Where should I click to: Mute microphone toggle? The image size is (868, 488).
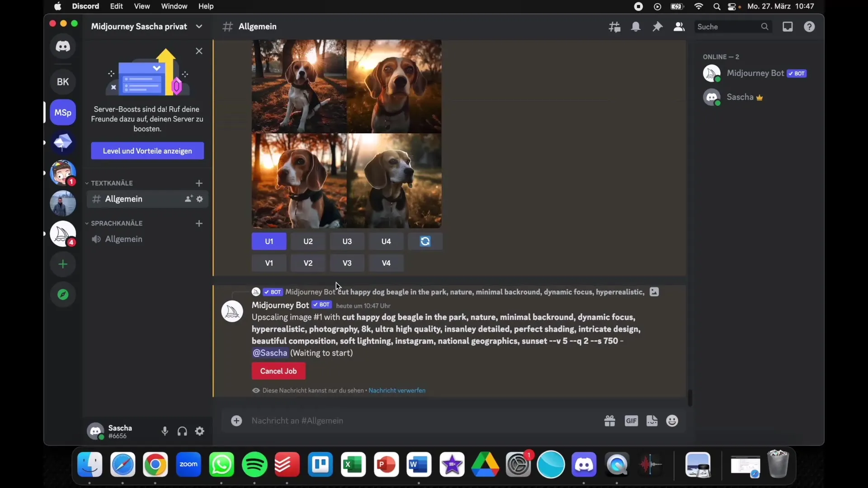coord(165,431)
